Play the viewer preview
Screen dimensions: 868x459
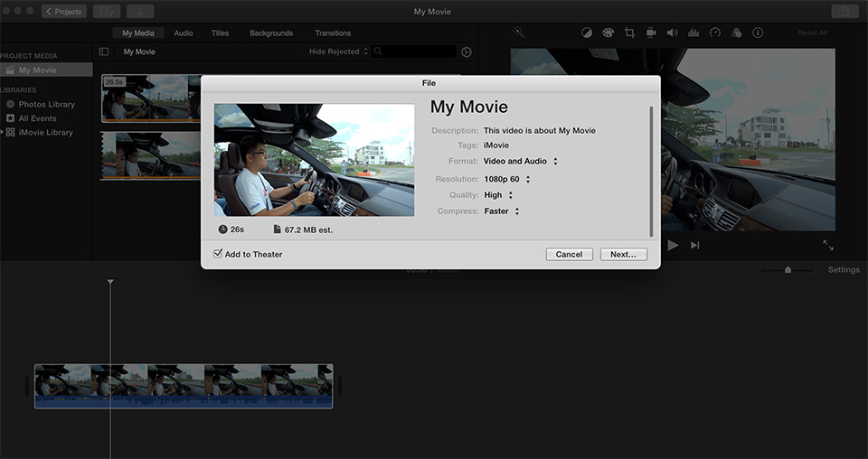pyautogui.click(x=673, y=245)
